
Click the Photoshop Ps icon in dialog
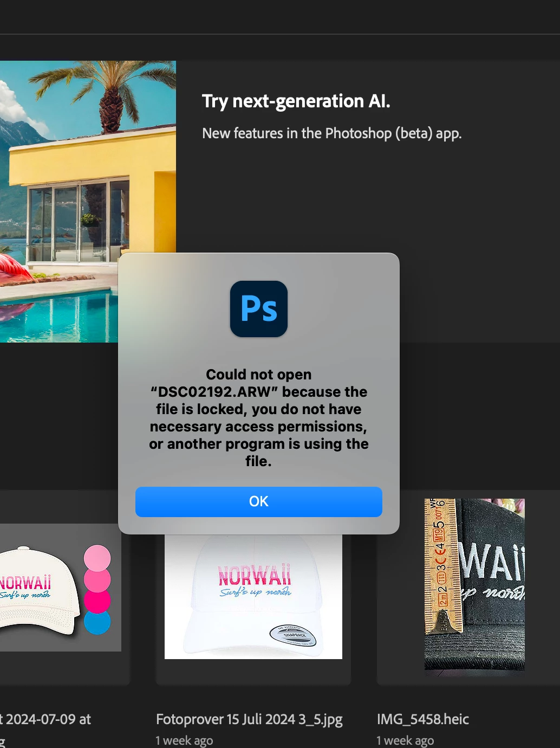(x=259, y=309)
